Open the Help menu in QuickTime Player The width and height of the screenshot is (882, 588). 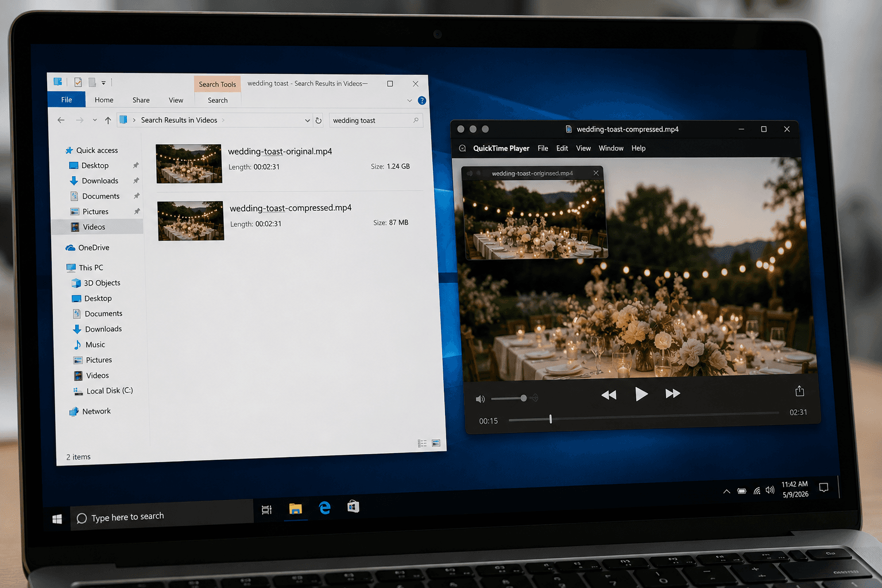click(639, 148)
